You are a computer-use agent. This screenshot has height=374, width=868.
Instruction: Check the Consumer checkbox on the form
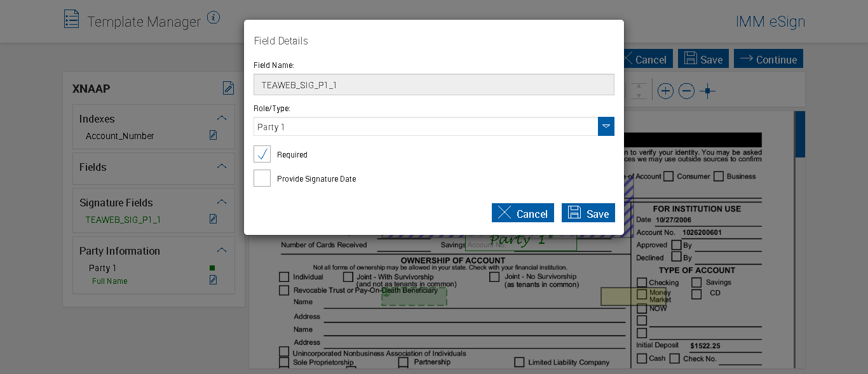click(668, 177)
